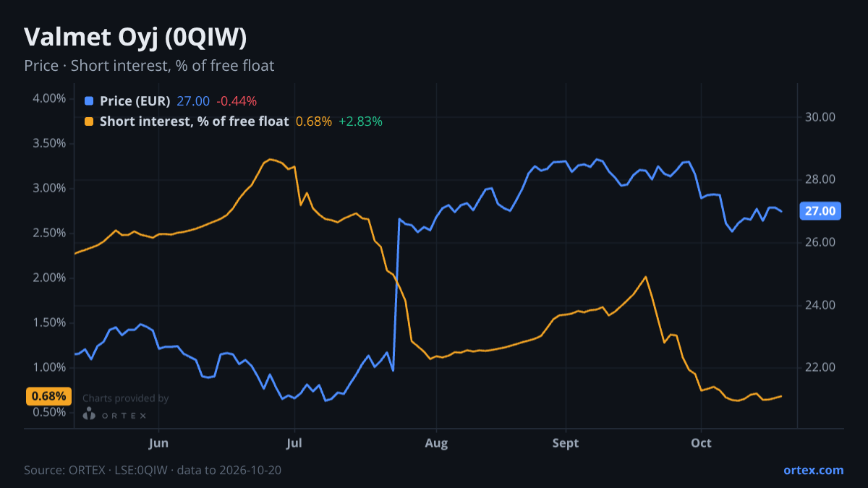
Task: Click the orange 0.68% axis value tag
Action: tap(49, 396)
